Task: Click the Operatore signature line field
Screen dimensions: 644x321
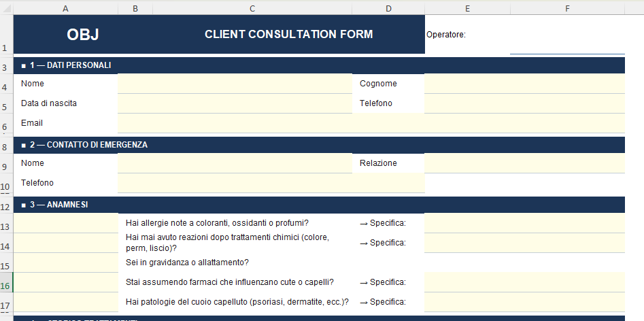Action: click(566, 46)
